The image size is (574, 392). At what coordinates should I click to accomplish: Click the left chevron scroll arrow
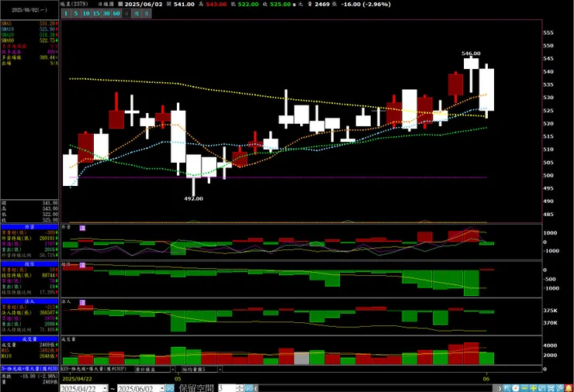255,388
